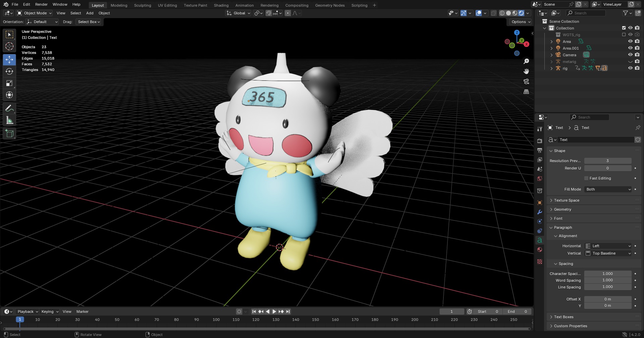Screen dimensions: 644x338
Task: Activate the Move tool
Action: point(9,60)
